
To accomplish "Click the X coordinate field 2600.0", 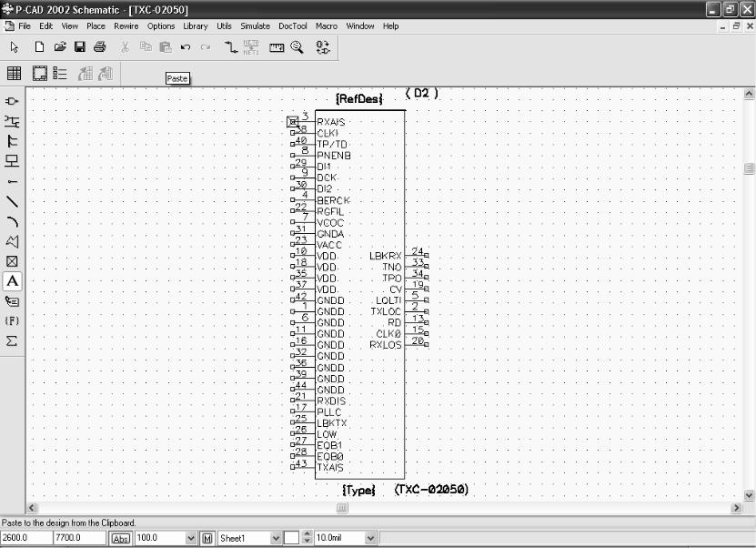I will [x=26, y=538].
